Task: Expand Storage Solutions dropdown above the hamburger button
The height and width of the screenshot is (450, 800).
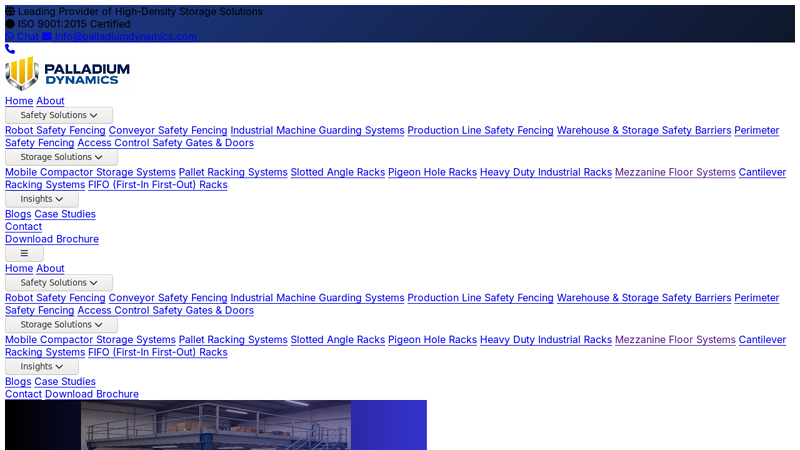Action: click(x=61, y=157)
